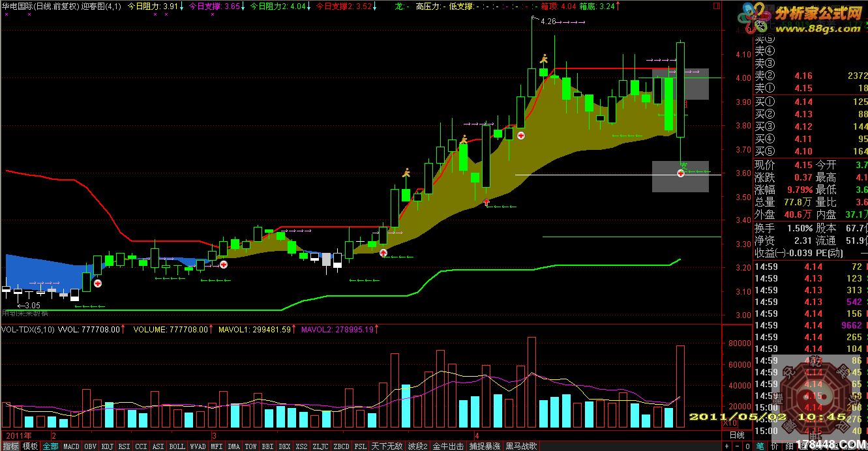Click the 今日支撑 3.65 label

[213, 6]
